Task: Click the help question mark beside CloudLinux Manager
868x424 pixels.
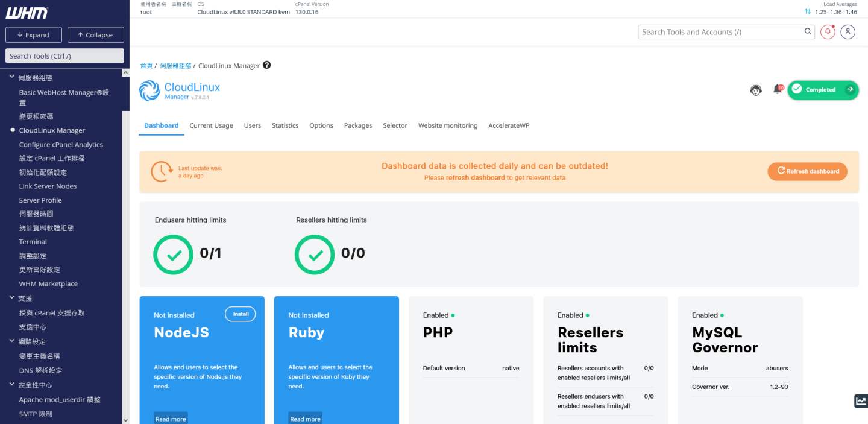Action: pyautogui.click(x=267, y=65)
